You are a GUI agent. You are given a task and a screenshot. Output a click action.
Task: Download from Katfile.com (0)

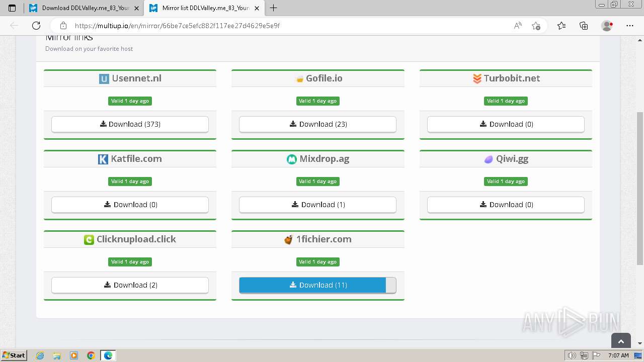click(130, 205)
